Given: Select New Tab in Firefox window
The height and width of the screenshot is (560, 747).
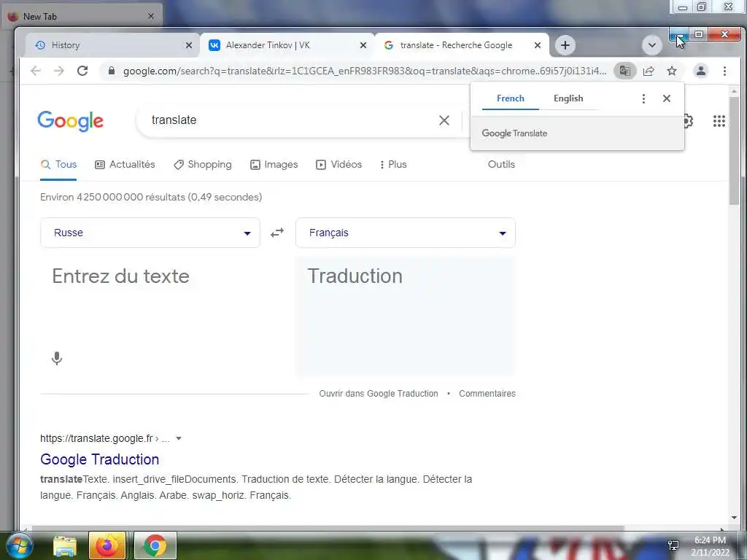Looking at the screenshot, I should click(81, 17).
